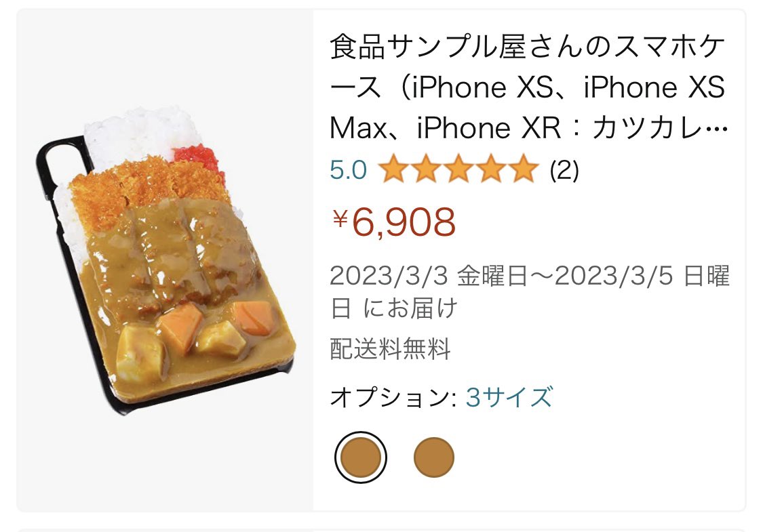Image resolution: width=763 pixels, height=532 pixels.
Task: Open the (2) review count
Action: [x=564, y=170]
